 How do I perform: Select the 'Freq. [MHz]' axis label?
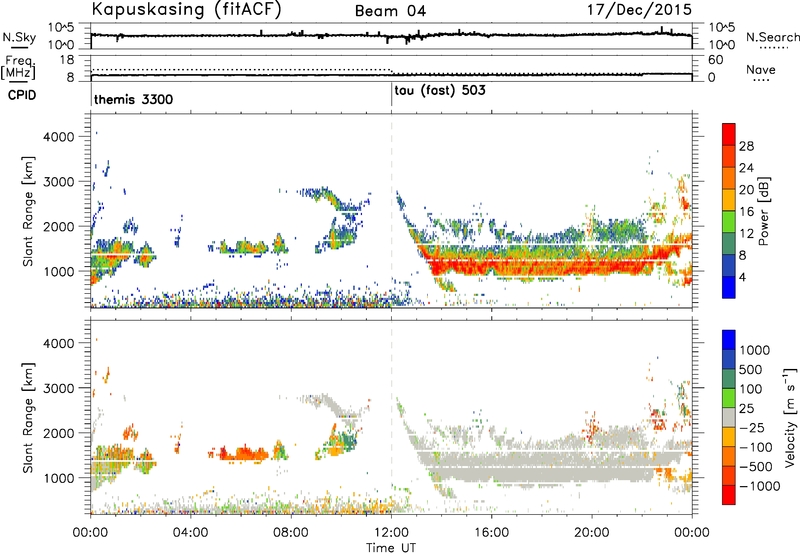pos(18,68)
